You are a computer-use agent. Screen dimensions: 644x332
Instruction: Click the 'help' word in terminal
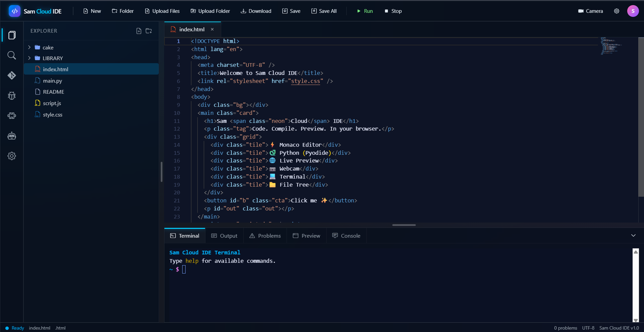coord(192,261)
